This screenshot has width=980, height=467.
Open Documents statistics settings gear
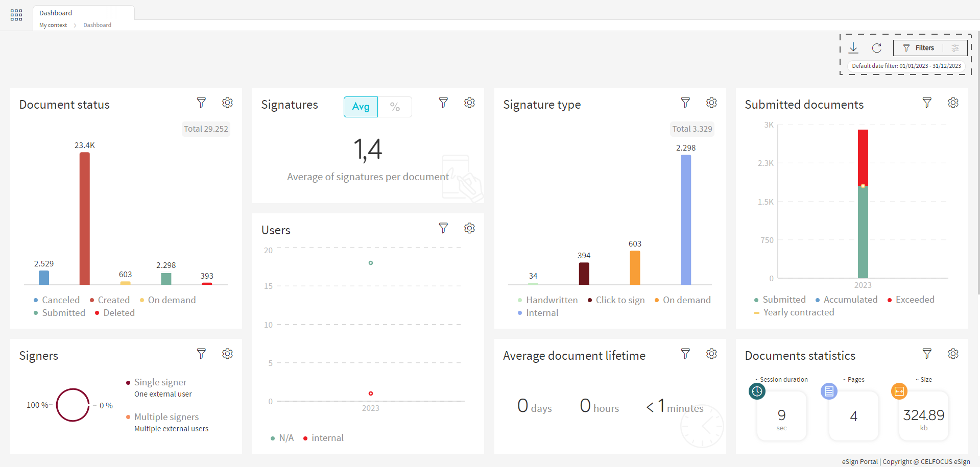coord(953,354)
